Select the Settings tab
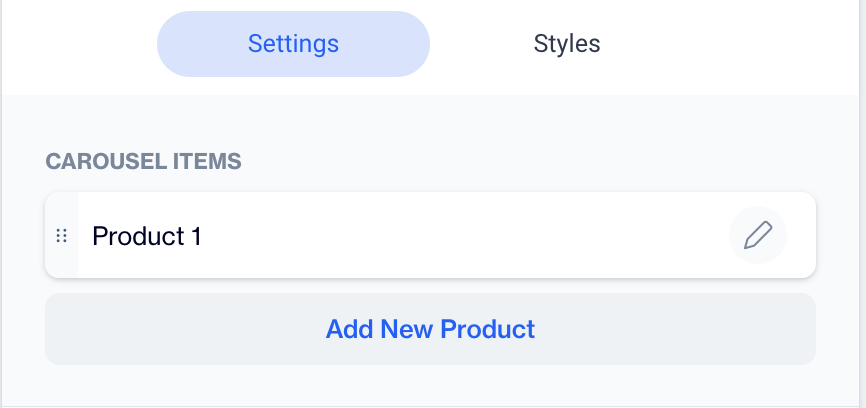Image resolution: width=866 pixels, height=408 pixels. pyautogui.click(x=293, y=44)
